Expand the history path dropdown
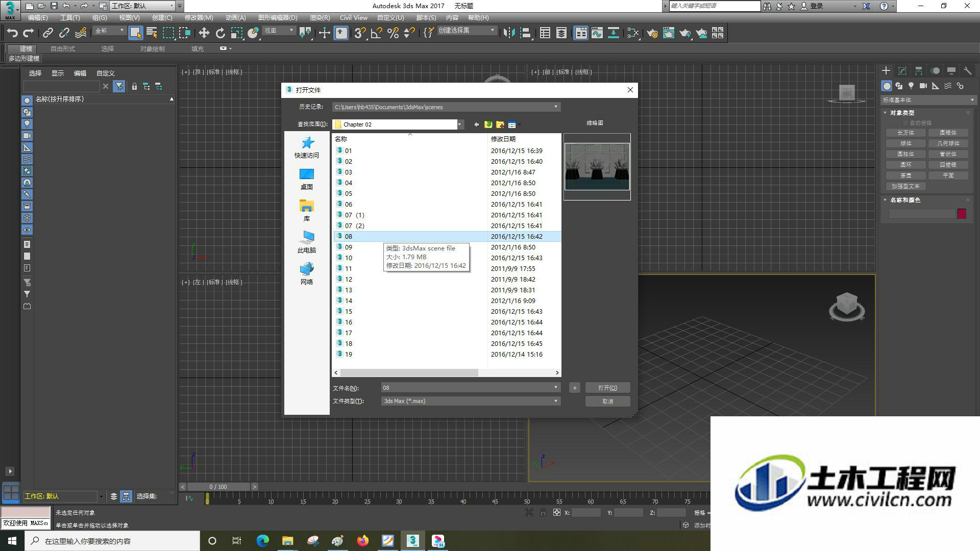The width and height of the screenshot is (980, 551). [556, 107]
